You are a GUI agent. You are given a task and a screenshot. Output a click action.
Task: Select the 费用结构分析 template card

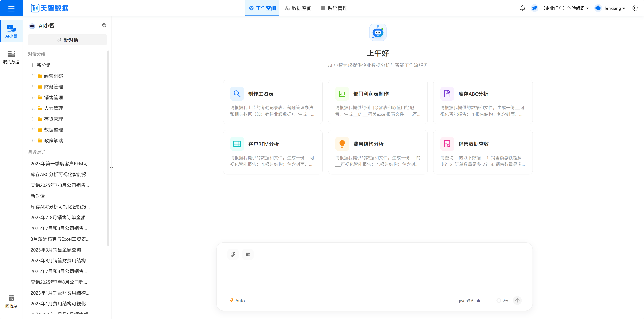click(x=378, y=152)
